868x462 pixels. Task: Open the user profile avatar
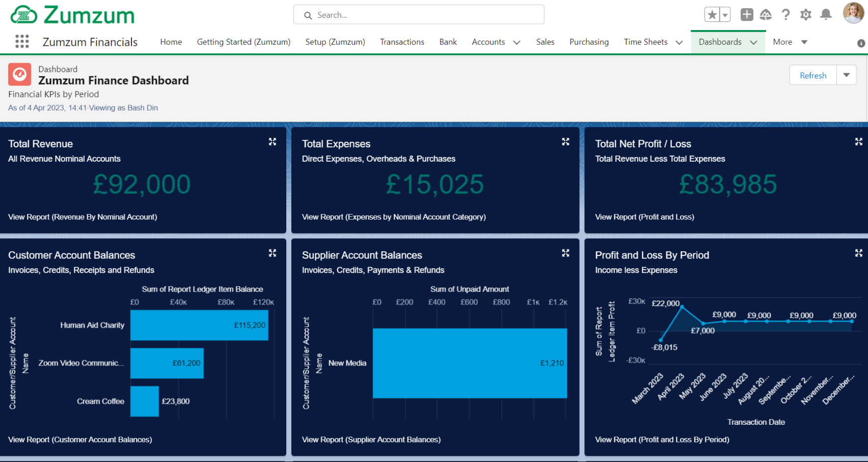853,13
